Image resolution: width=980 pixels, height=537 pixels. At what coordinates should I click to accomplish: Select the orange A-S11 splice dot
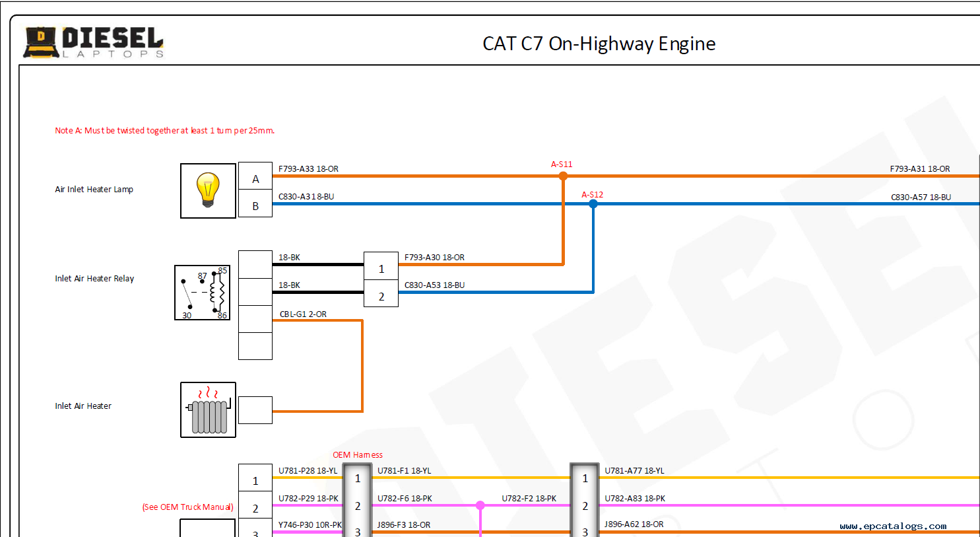pos(563,176)
